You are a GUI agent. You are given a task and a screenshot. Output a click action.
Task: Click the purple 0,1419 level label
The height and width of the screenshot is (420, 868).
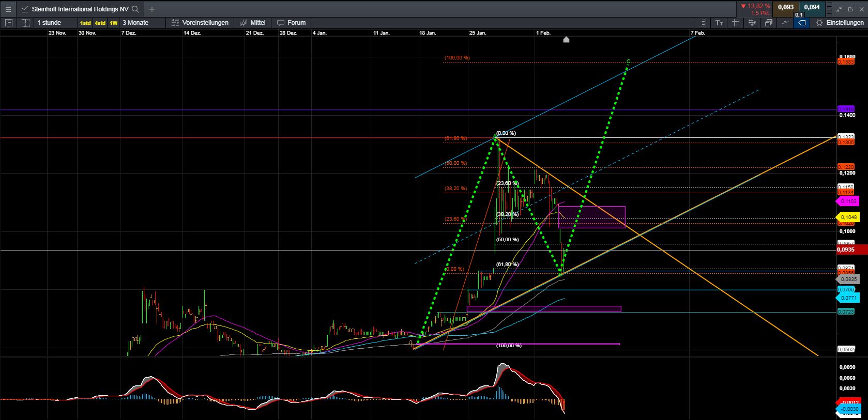coord(846,109)
